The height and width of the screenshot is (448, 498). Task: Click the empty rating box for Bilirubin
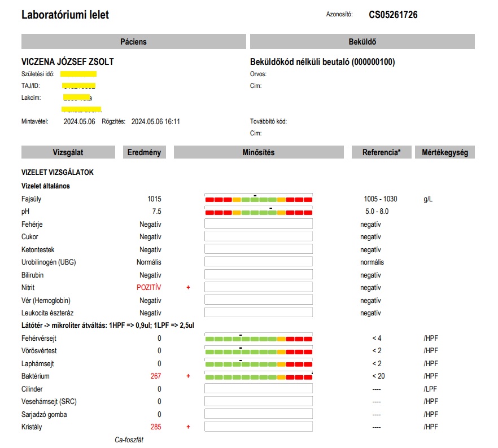[x=258, y=275]
